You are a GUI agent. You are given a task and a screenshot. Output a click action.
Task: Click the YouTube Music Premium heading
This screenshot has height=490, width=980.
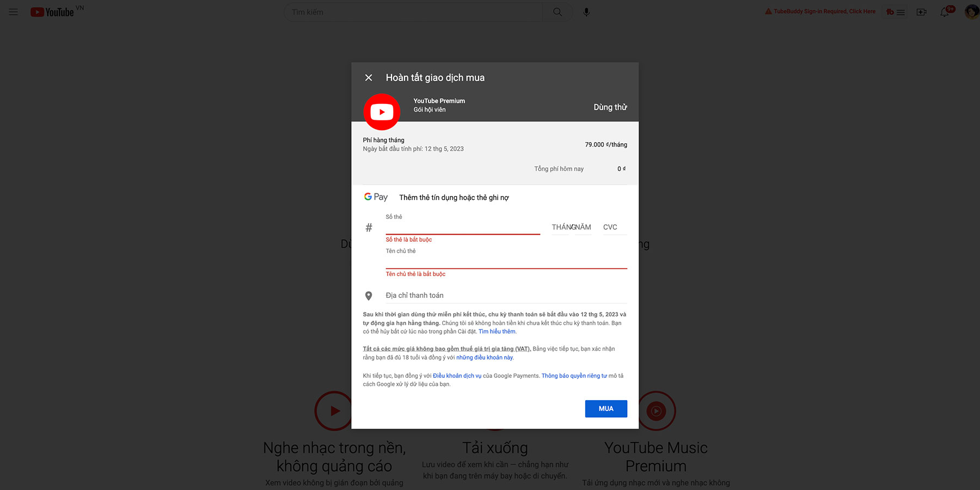(x=656, y=457)
